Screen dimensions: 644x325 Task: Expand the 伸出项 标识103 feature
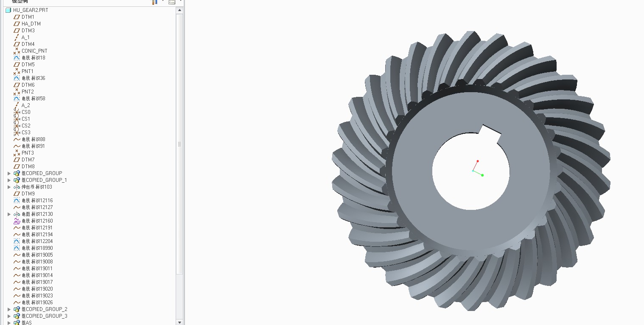click(x=9, y=187)
